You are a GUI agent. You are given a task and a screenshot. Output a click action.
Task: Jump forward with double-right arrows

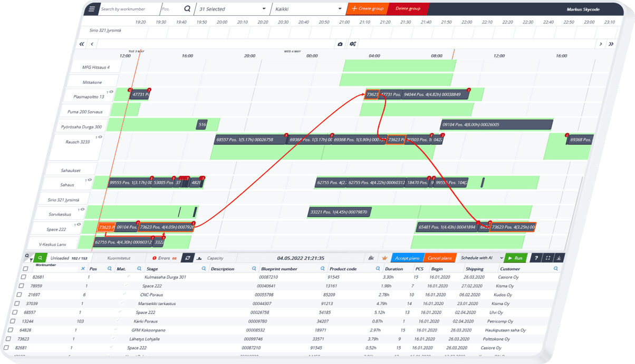pyautogui.click(x=611, y=44)
